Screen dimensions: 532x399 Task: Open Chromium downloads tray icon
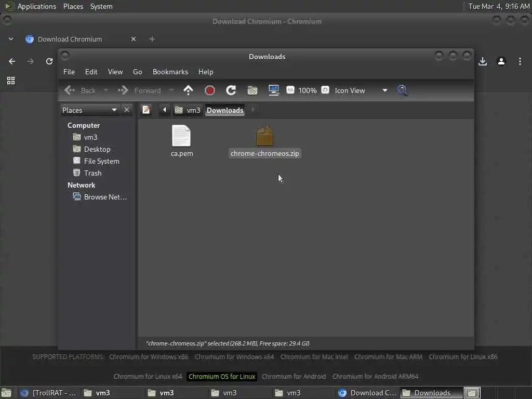pos(483,61)
